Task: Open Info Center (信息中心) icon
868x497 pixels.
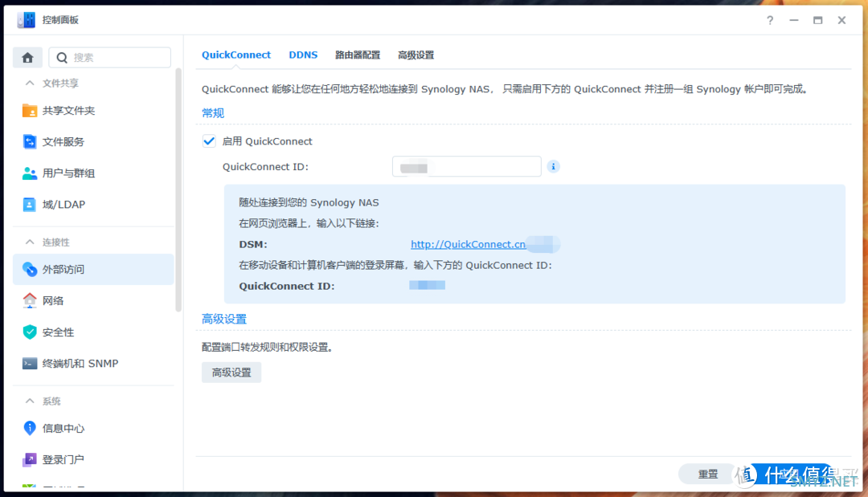Action: pyautogui.click(x=30, y=428)
